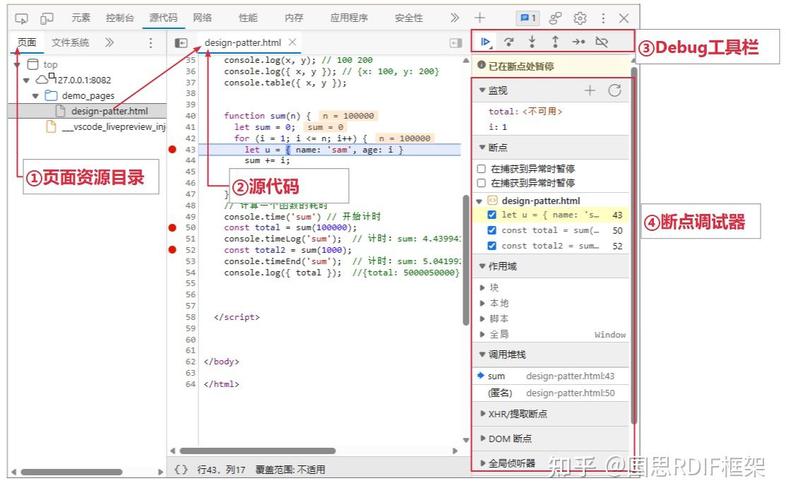Step over next function call
Screen dimensions: 786x500
509,42
